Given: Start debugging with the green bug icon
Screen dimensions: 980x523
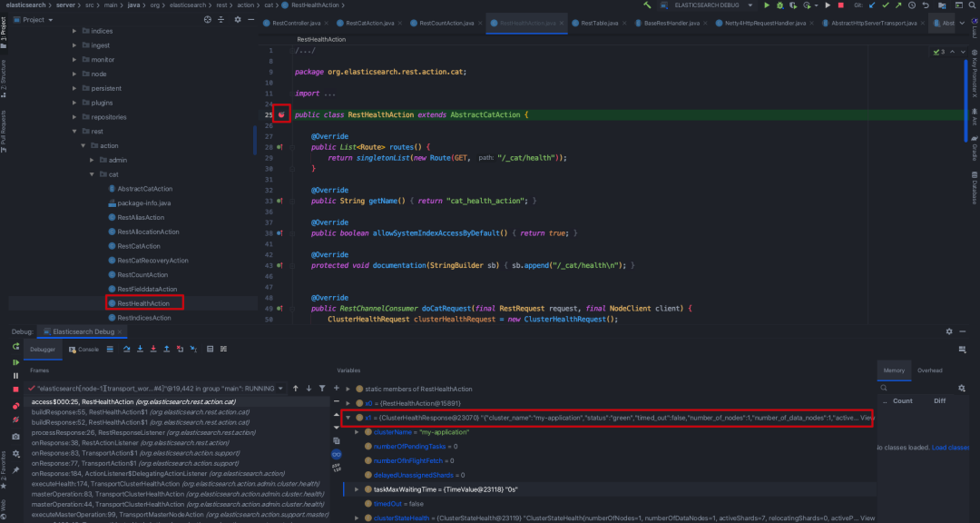Looking at the screenshot, I should 780,5.
